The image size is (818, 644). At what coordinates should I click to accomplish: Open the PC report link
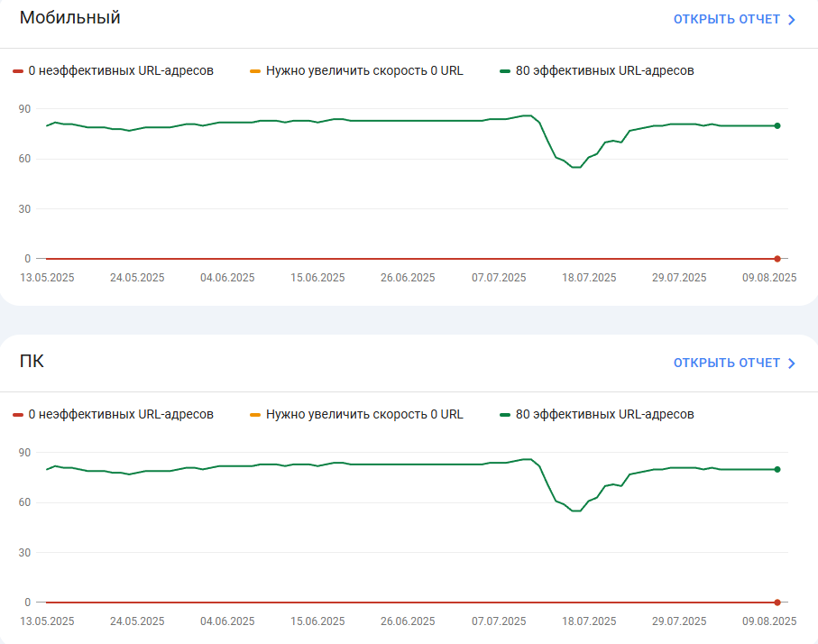[734, 363]
